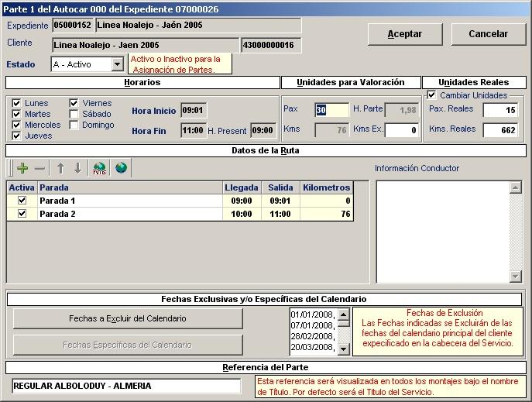Select date 28/02/2008 in exclusion list

click(313, 336)
